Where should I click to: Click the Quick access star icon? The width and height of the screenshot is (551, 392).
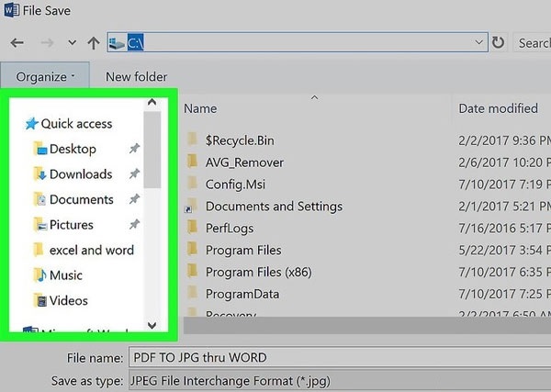[31, 124]
